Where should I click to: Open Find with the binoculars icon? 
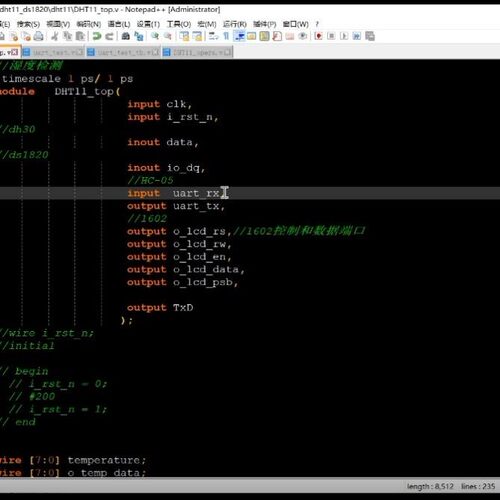pyautogui.click(x=126, y=36)
